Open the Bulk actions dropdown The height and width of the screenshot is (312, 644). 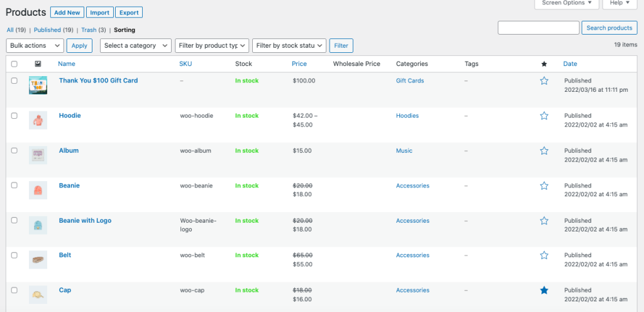tap(35, 45)
